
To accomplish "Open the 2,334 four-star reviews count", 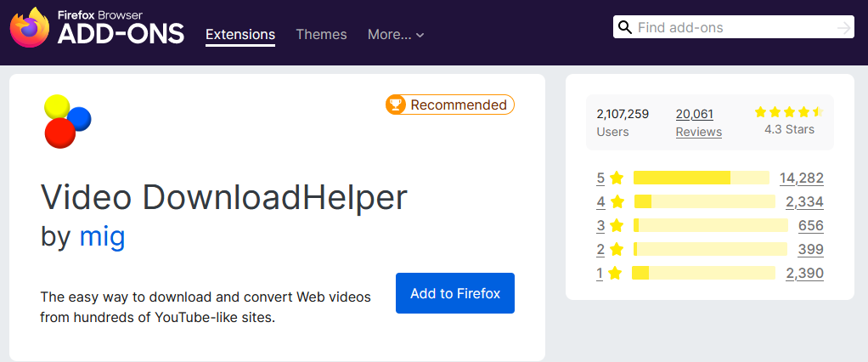I will point(804,202).
